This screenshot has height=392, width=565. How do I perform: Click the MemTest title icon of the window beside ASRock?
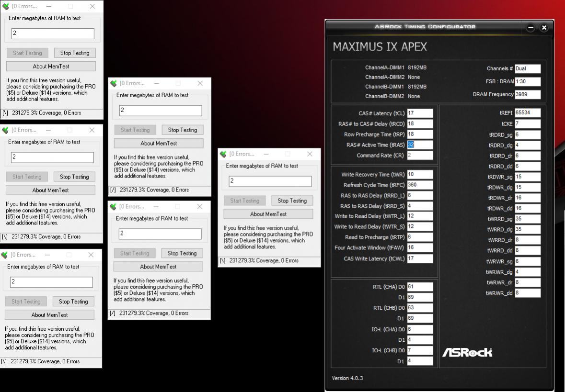tap(223, 154)
